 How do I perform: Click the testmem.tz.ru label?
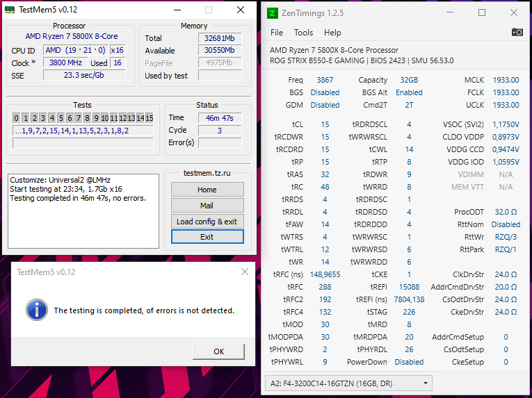(207, 173)
